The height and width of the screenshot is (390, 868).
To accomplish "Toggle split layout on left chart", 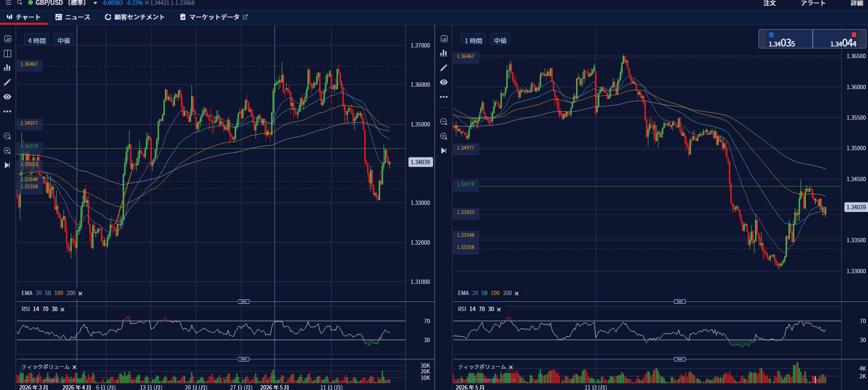I will [7, 53].
